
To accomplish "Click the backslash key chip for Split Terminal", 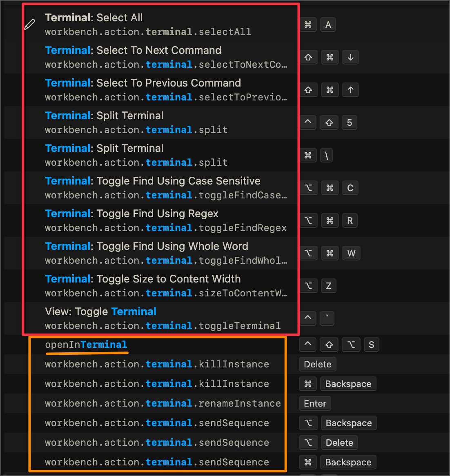I will (326, 155).
